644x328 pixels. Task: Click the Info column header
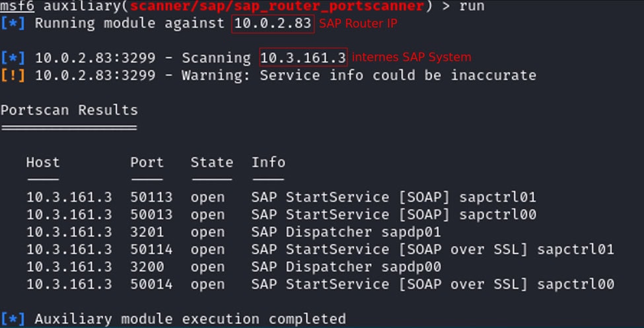(268, 162)
